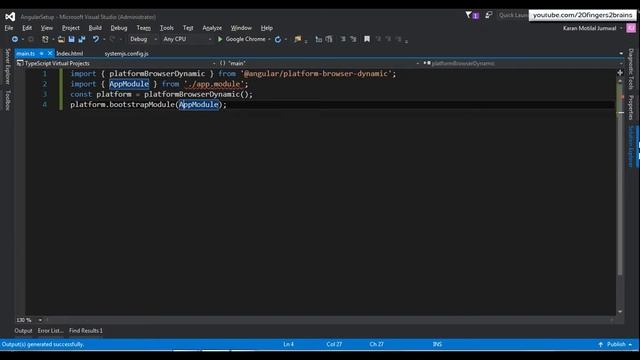The height and width of the screenshot is (360, 640).
Task: Start debugging with the green play icon
Action: tap(220, 39)
